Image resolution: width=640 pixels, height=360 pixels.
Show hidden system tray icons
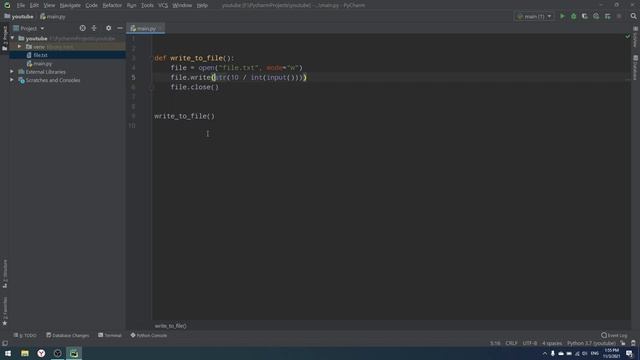(544, 353)
